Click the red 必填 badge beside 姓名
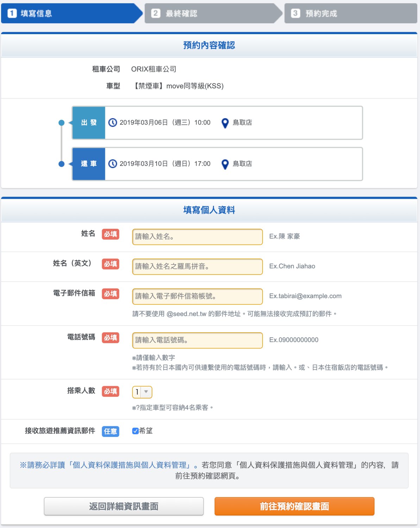 [111, 234]
